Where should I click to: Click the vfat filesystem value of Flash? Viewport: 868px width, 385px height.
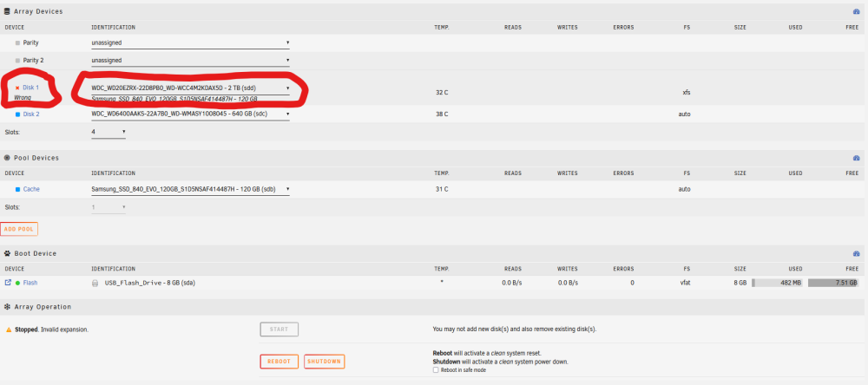coord(686,283)
